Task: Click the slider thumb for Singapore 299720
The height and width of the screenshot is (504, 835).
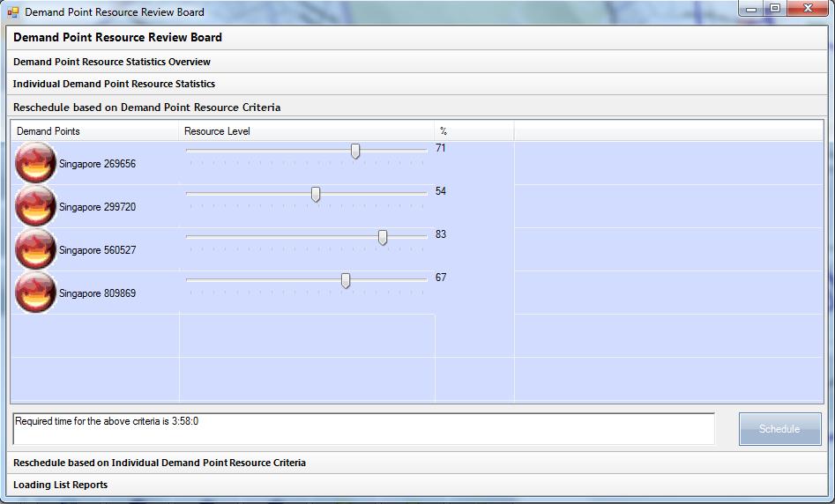Action: tap(316, 194)
